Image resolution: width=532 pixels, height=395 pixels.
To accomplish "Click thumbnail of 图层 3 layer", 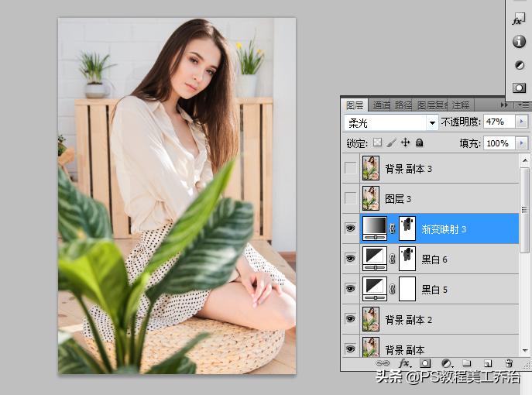I will click(370, 198).
